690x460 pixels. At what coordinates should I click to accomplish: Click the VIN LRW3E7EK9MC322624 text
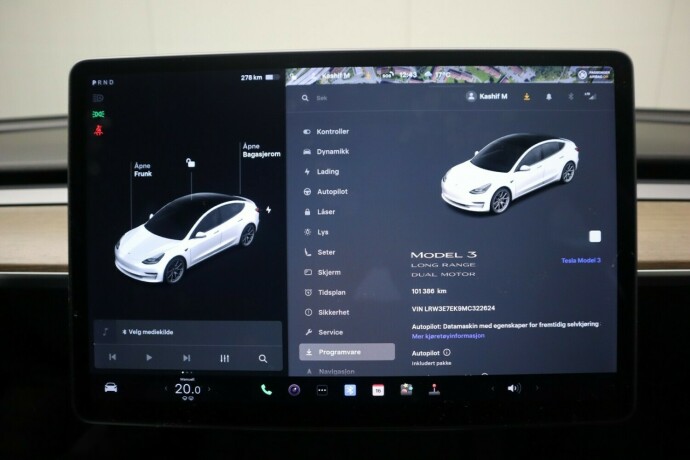click(x=453, y=309)
